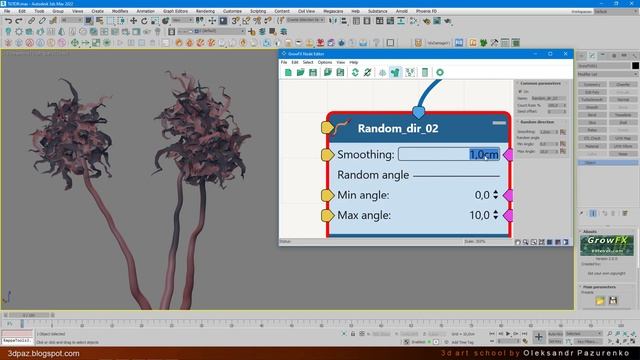
Task: Toggle the Auto key button near the timeline
Action: 555,334
